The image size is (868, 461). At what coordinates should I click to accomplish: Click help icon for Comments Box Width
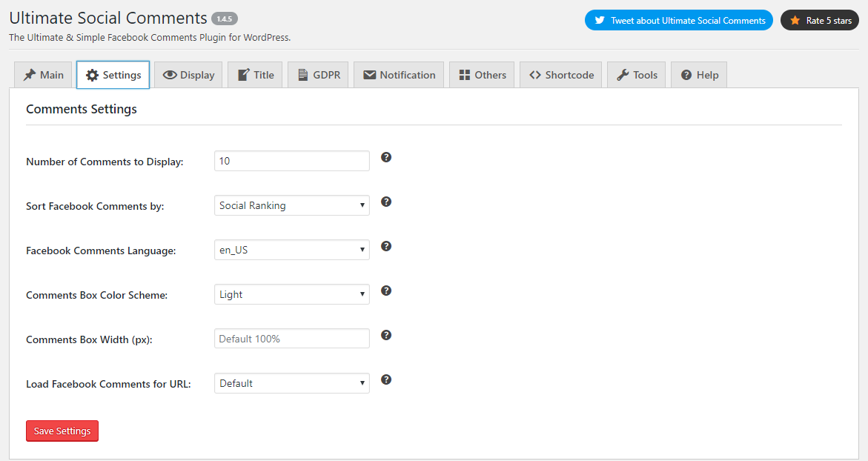[386, 335]
